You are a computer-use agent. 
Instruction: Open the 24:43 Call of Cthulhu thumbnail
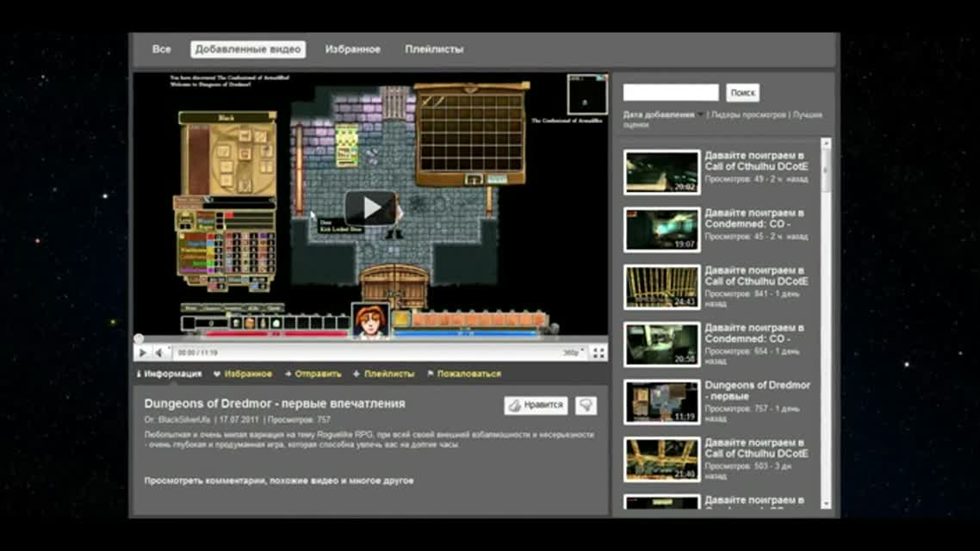pyautogui.click(x=662, y=288)
